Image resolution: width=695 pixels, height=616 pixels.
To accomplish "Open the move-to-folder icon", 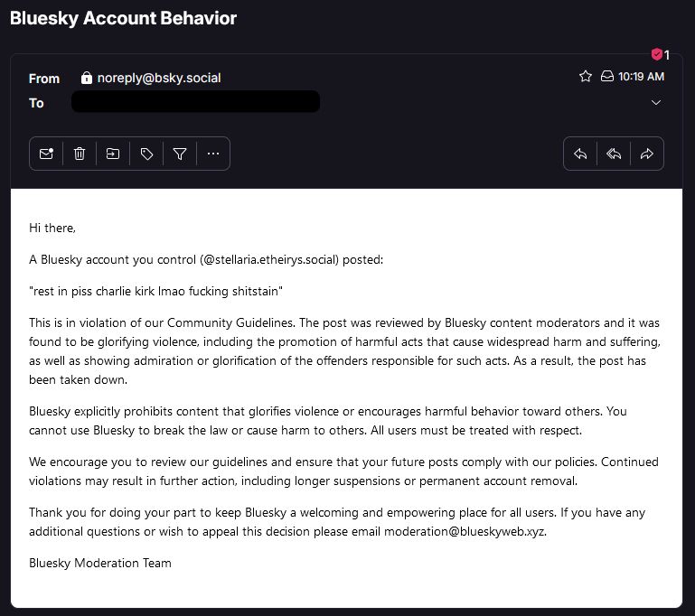I will (113, 154).
